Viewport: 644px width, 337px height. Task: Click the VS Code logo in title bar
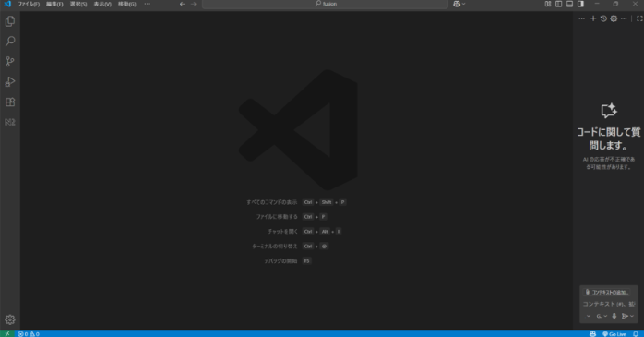(7, 4)
